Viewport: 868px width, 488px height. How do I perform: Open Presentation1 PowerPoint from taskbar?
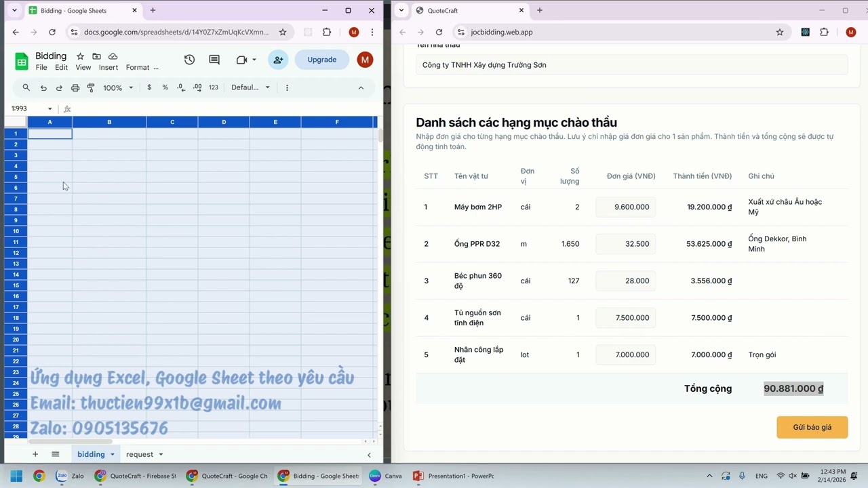click(x=453, y=476)
